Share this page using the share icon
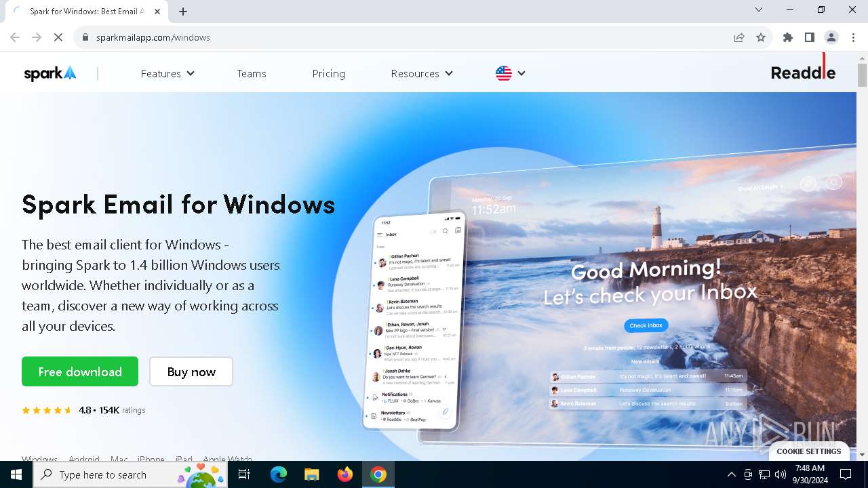Image resolution: width=868 pixels, height=488 pixels. click(739, 37)
